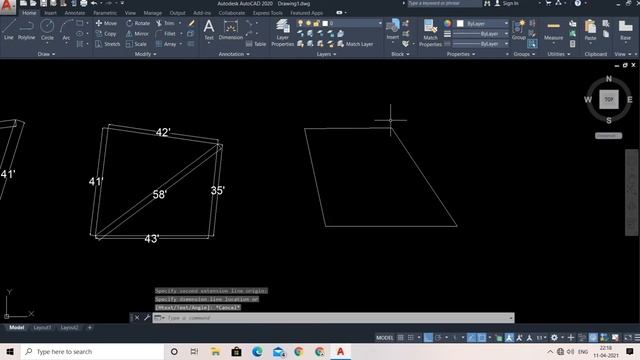Viewport: 640px width, 360px height.
Task: Click the Paste clipboard button
Action: coord(590,30)
